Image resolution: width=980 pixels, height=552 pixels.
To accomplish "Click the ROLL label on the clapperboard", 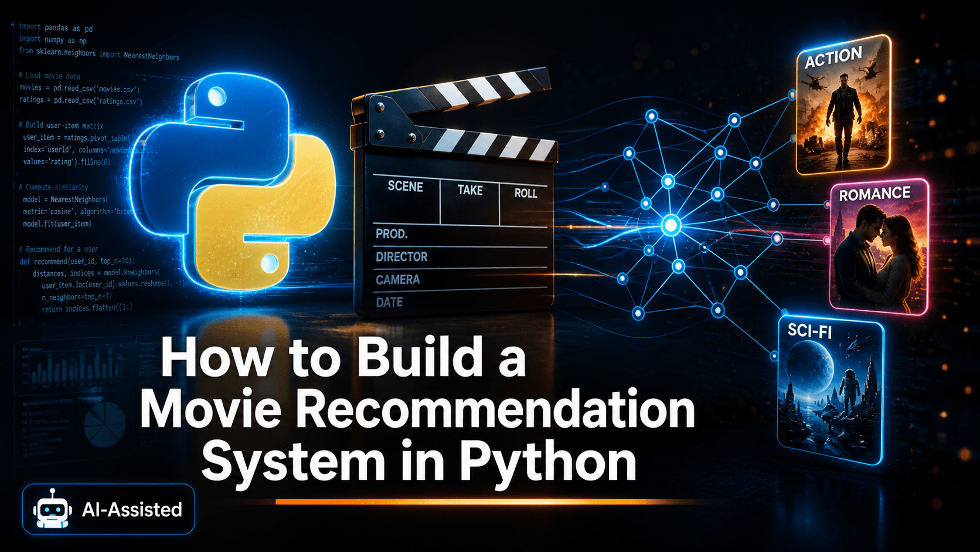I will [x=526, y=193].
